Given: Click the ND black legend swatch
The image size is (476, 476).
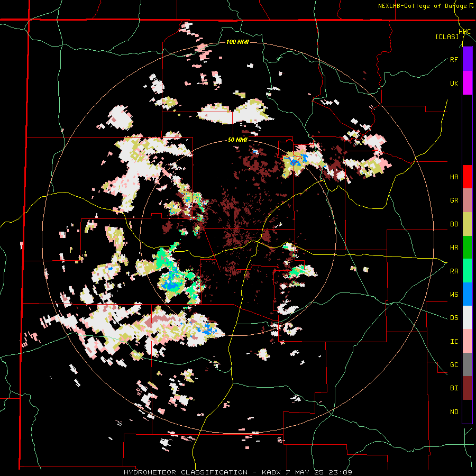Looking at the screenshot, I should pos(467,411).
